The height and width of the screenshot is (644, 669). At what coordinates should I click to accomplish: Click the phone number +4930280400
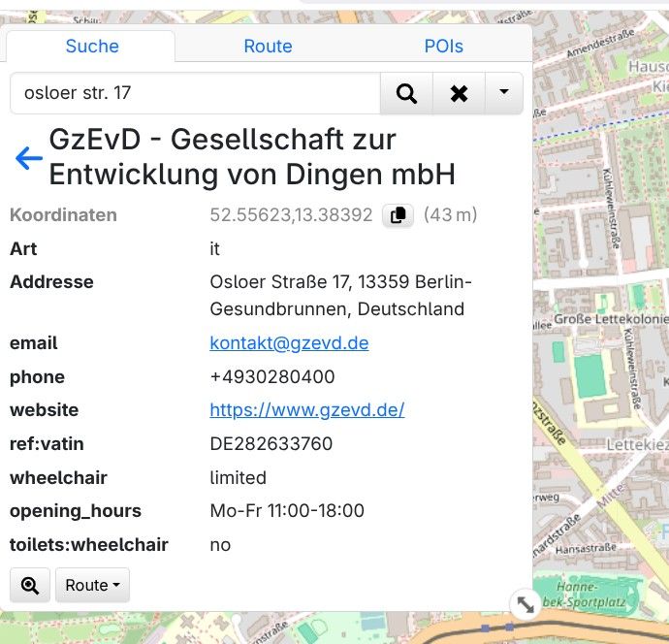(272, 377)
